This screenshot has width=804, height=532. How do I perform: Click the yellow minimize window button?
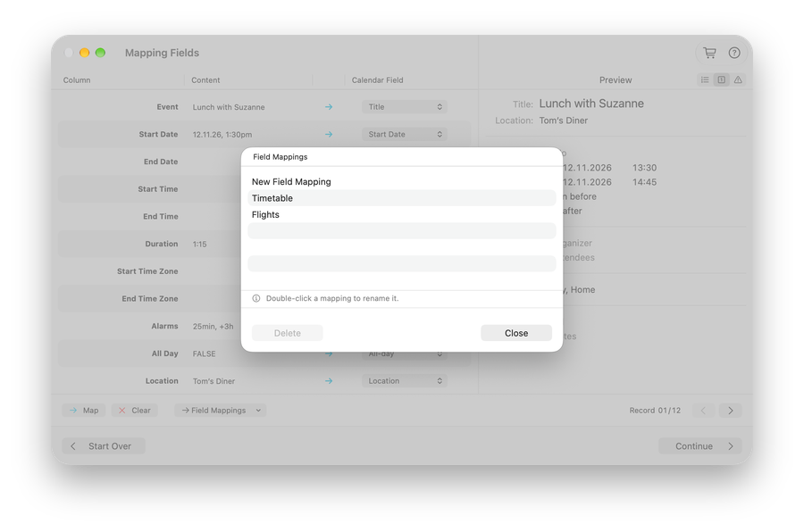tap(85, 53)
